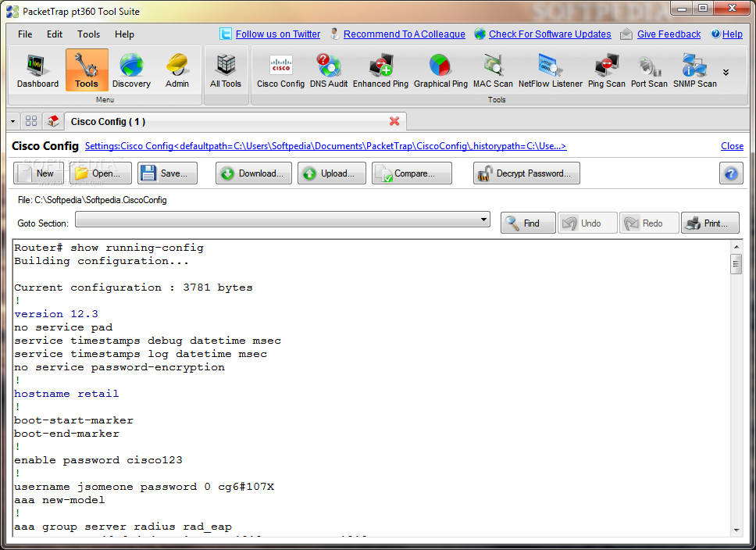
Task: Open the Help menu
Action: (x=124, y=34)
